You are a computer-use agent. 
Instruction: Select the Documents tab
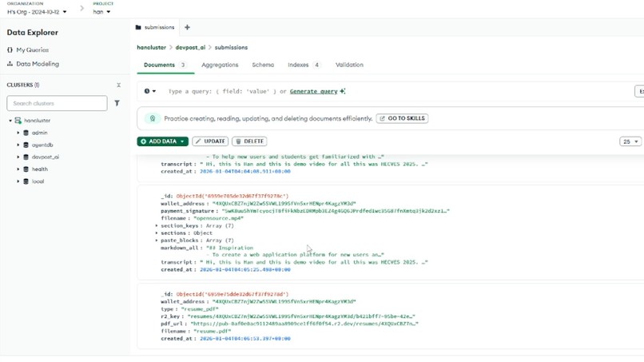point(165,65)
